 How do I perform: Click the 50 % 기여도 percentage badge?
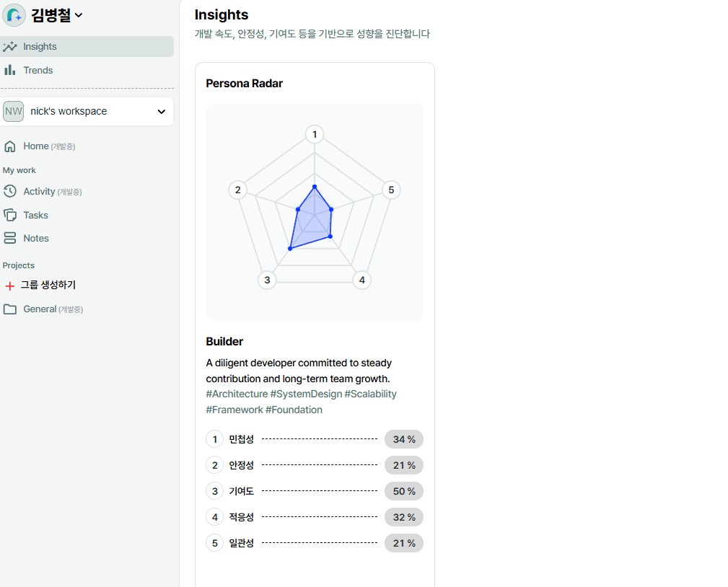tap(404, 491)
